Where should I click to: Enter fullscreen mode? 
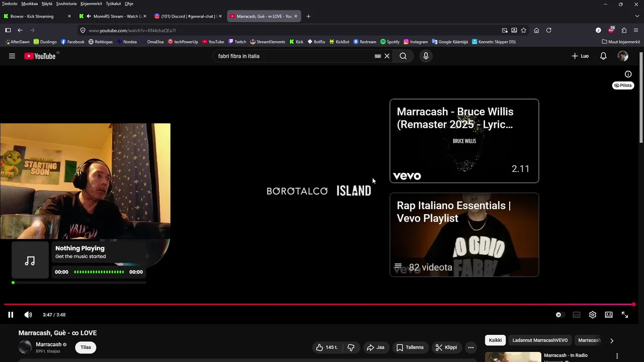(625, 315)
